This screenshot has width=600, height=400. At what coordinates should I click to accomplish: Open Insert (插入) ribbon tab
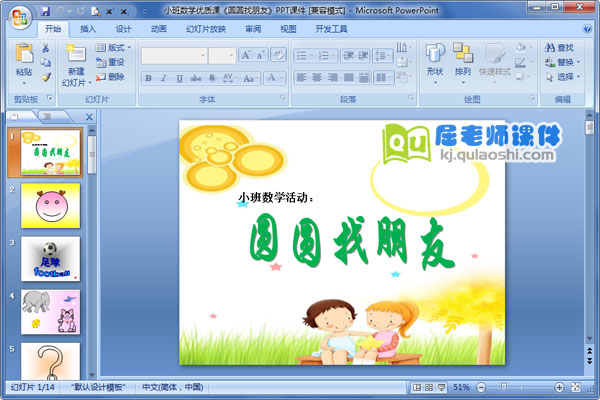tap(88, 29)
